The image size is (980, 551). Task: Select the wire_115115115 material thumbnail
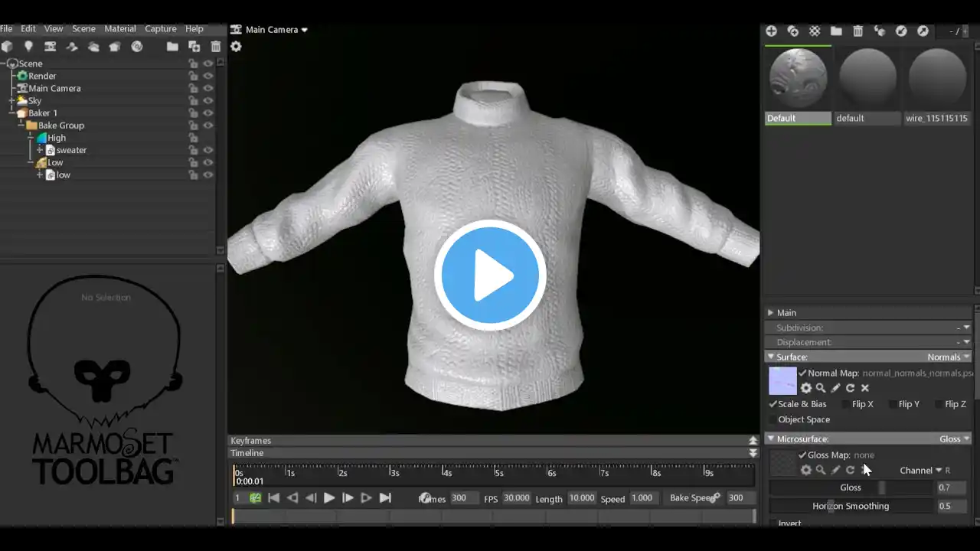click(x=937, y=86)
